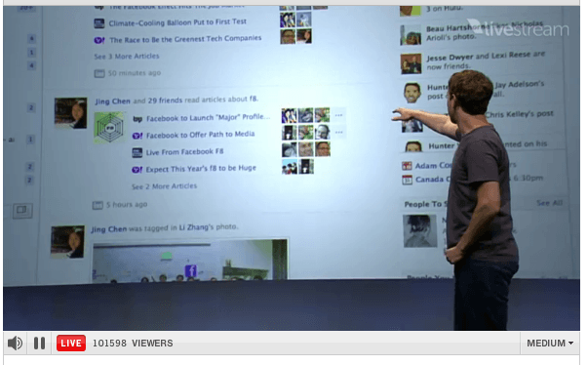Click the livestream logo watermark

click(518, 27)
